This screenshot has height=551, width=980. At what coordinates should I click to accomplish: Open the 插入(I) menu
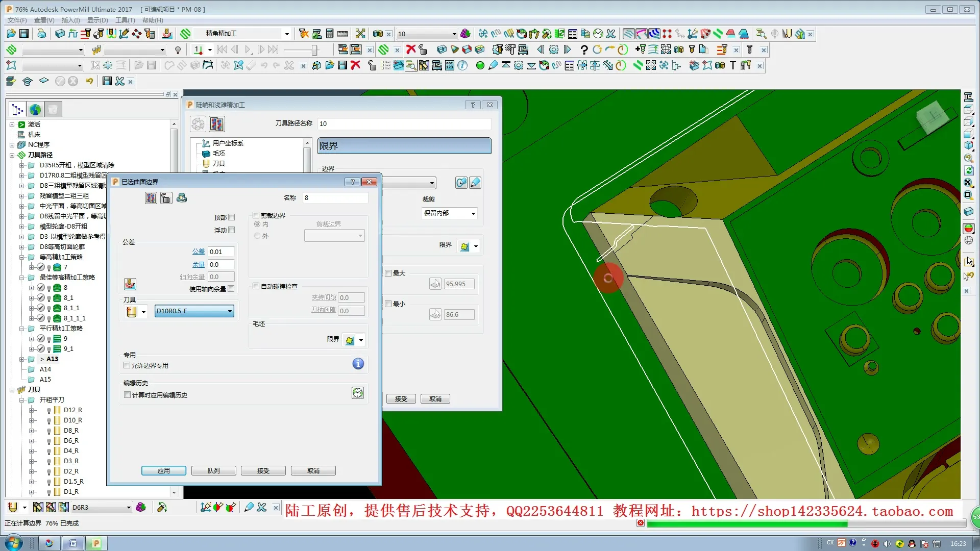[x=70, y=20]
